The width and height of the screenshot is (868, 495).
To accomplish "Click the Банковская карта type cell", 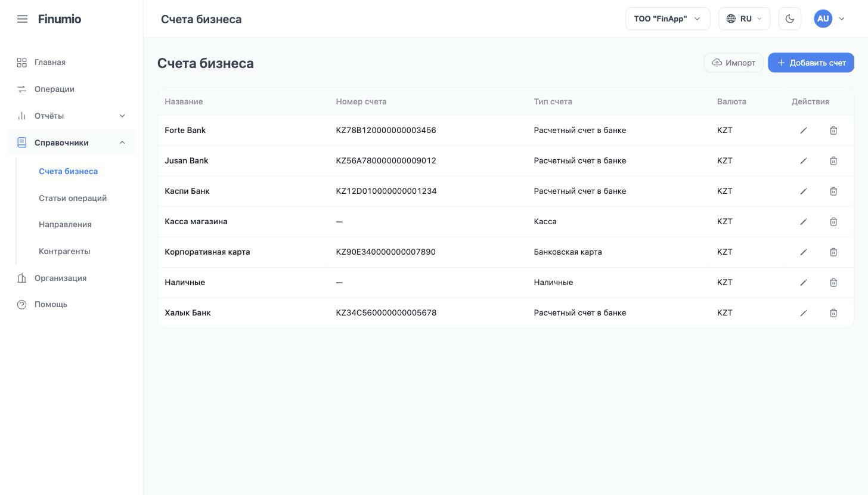I will coord(568,252).
